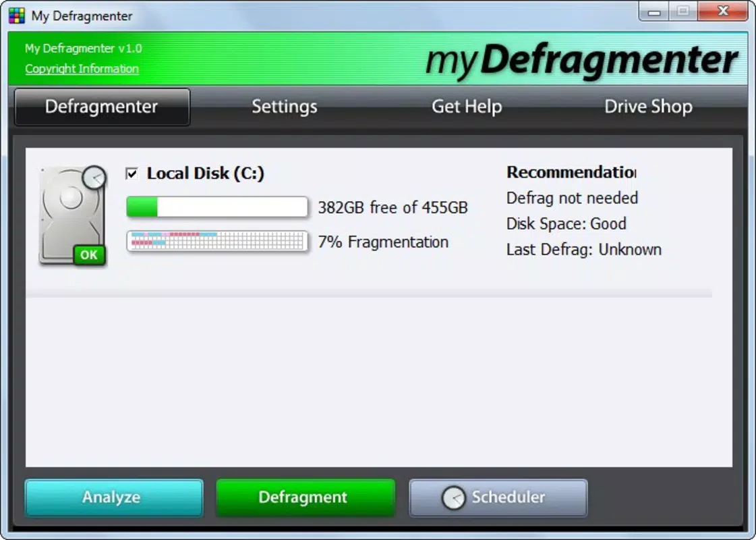Click the fragmentation map bar
Viewport: 756px width, 540px height.
click(x=217, y=241)
